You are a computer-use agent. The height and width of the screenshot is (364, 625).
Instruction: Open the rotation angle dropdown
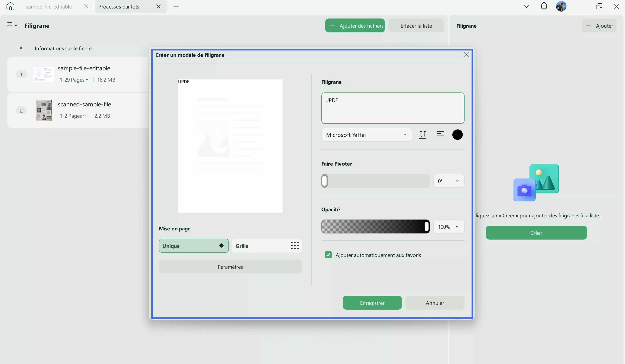[x=448, y=181]
